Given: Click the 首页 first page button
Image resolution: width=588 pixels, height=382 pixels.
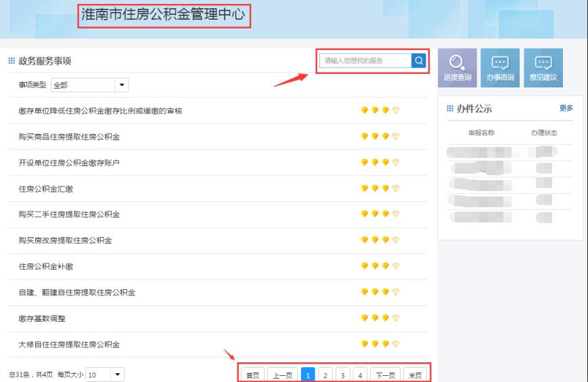Looking at the screenshot, I should pos(252,375).
